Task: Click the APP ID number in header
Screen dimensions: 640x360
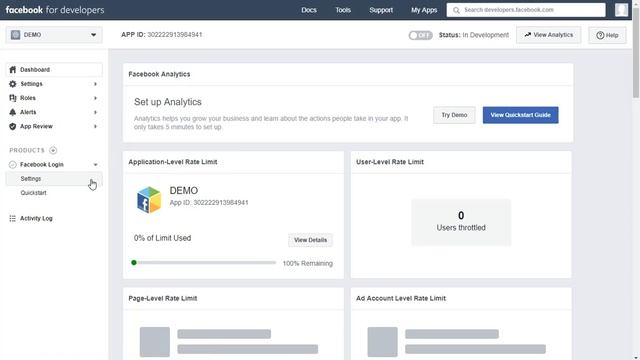Action: (175, 35)
